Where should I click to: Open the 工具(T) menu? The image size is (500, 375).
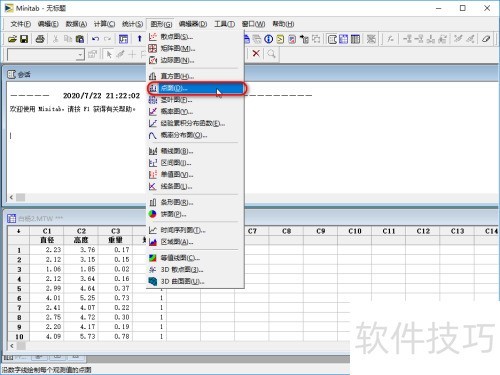[224, 24]
